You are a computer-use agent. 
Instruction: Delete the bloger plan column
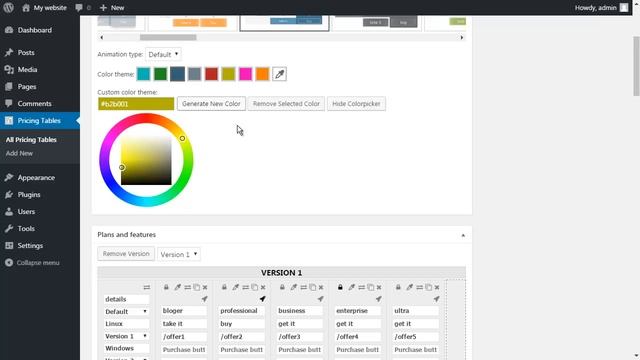pyautogui.click(x=205, y=287)
